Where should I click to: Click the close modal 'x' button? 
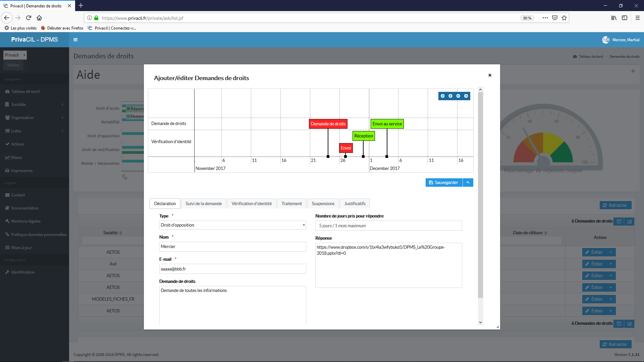490,75
